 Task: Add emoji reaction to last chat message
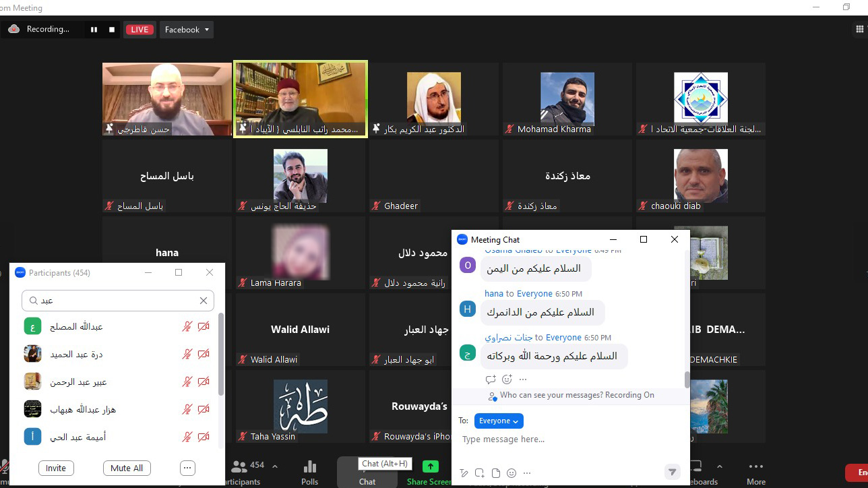[507, 379]
